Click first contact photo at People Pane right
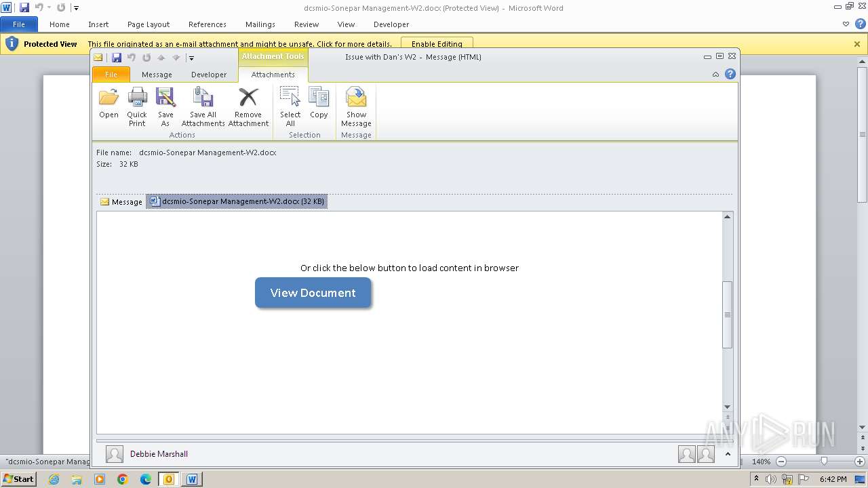The width and height of the screenshot is (868, 488). 686,454
